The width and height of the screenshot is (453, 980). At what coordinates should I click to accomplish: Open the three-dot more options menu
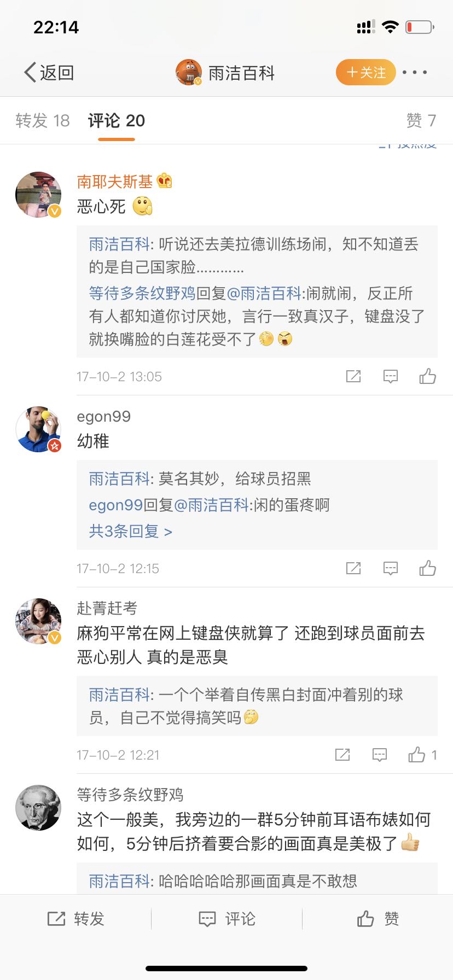tap(415, 73)
